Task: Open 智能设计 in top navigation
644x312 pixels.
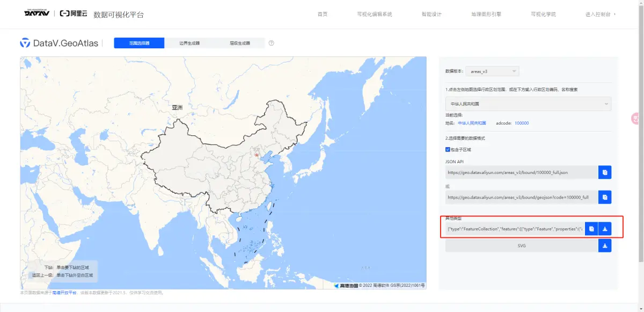Action: 431,14
